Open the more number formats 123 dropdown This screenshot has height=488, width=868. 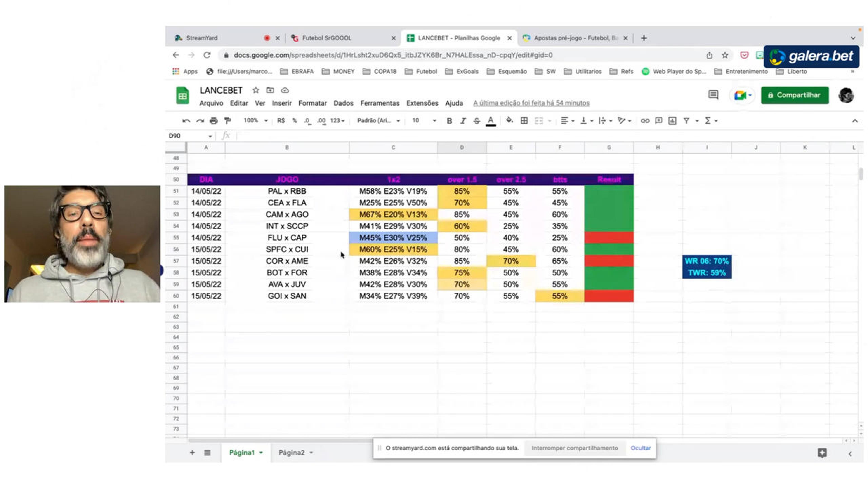pos(337,121)
